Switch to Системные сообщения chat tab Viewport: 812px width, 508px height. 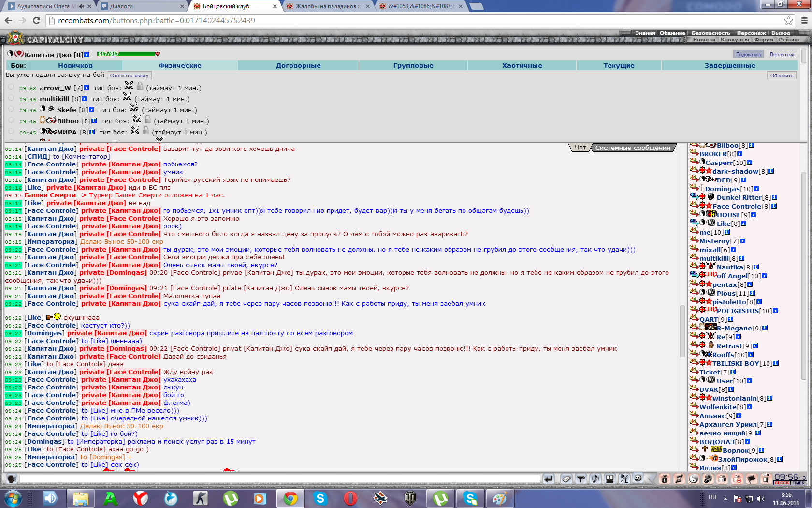click(x=633, y=148)
